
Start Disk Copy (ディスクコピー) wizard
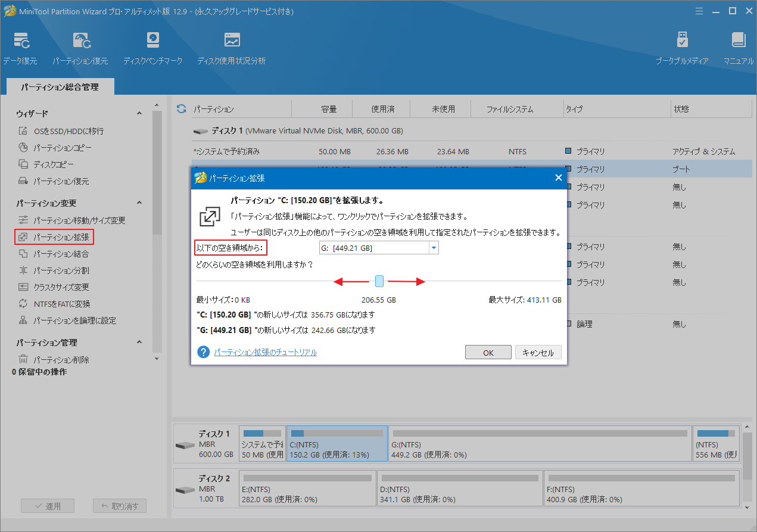tap(46, 164)
